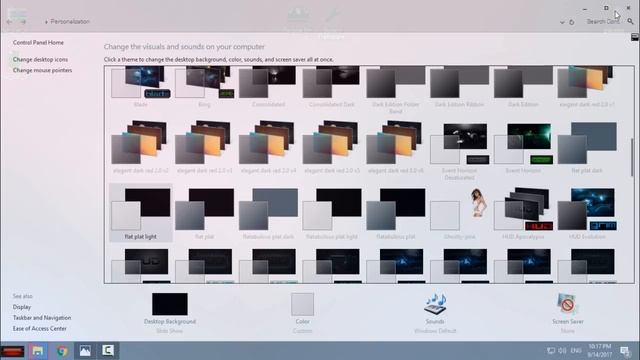Select the HUD Evolution theme
Viewport: 640px width, 360px height.
click(x=587, y=213)
